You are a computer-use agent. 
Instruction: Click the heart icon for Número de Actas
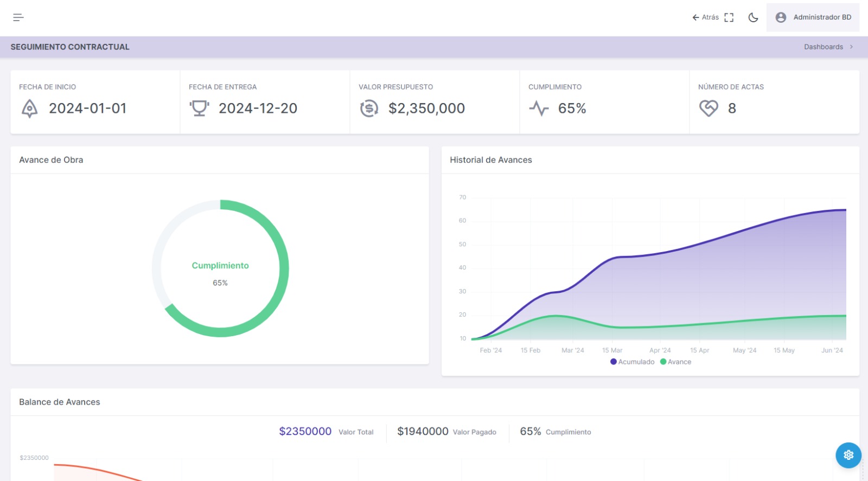709,108
